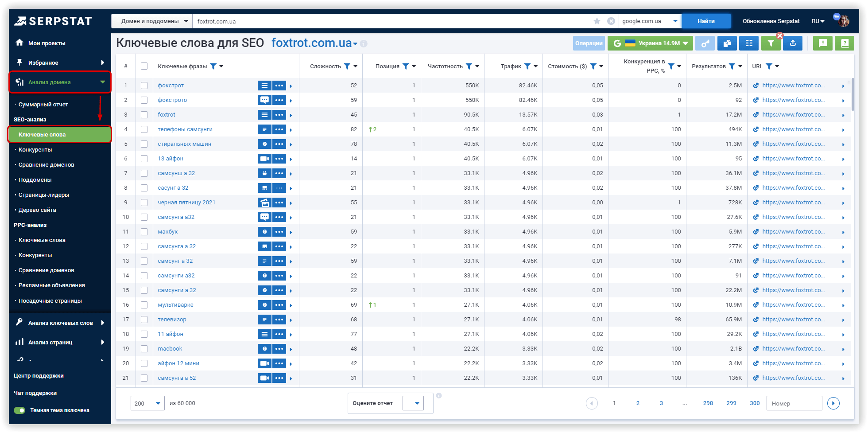Open Суммарный отчет in the sidebar

click(43, 105)
